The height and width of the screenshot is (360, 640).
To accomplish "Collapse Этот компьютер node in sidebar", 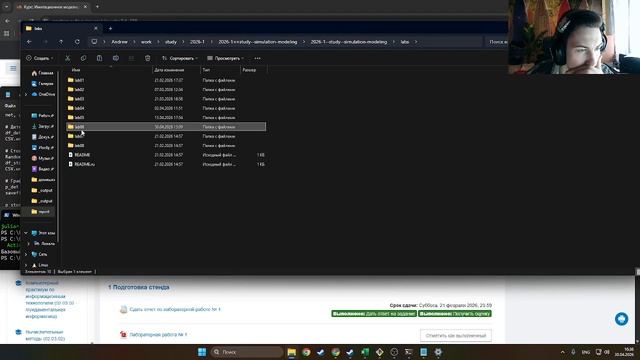I will tap(26, 233).
